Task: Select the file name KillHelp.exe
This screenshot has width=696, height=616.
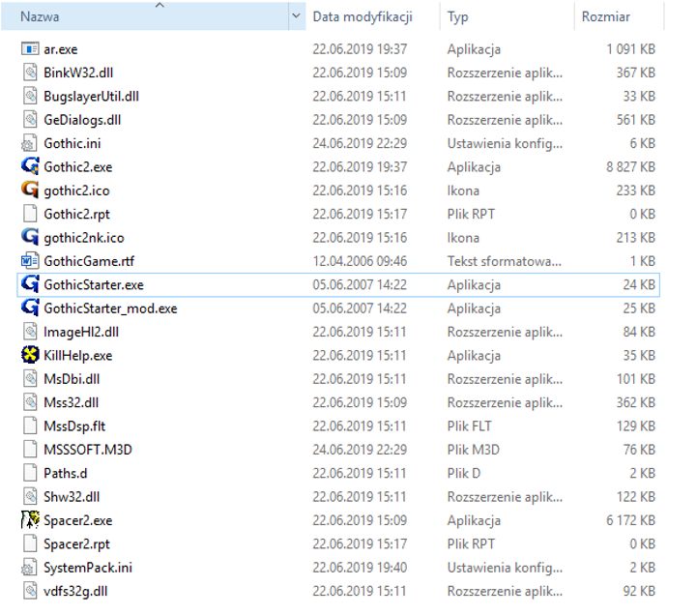Action: (x=78, y=355)
